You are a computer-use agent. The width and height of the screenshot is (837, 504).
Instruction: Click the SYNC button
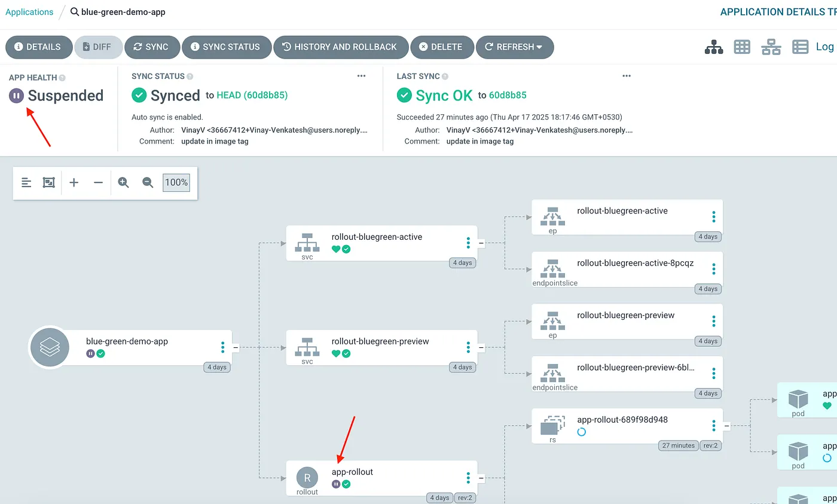(151, 47)
